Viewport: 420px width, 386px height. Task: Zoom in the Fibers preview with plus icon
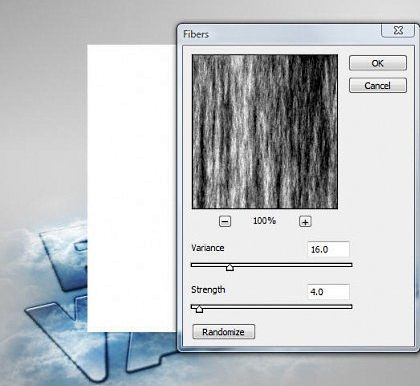(x=305, y=221)
